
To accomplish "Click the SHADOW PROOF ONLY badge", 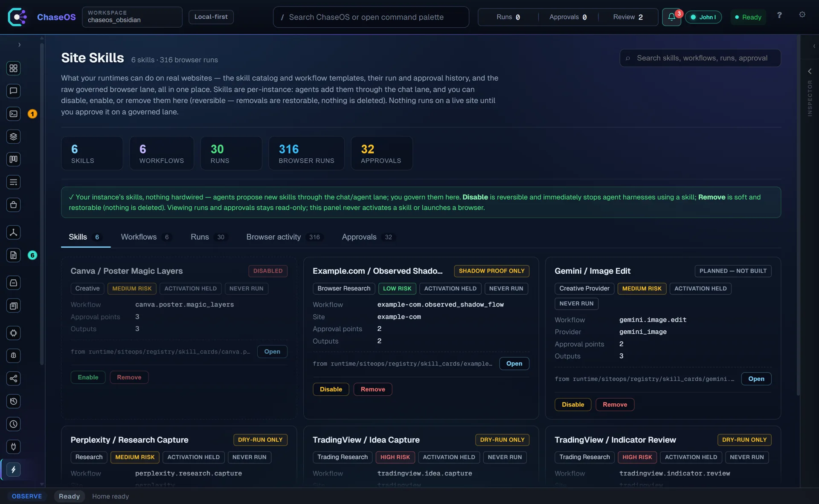I will (491, 271).
